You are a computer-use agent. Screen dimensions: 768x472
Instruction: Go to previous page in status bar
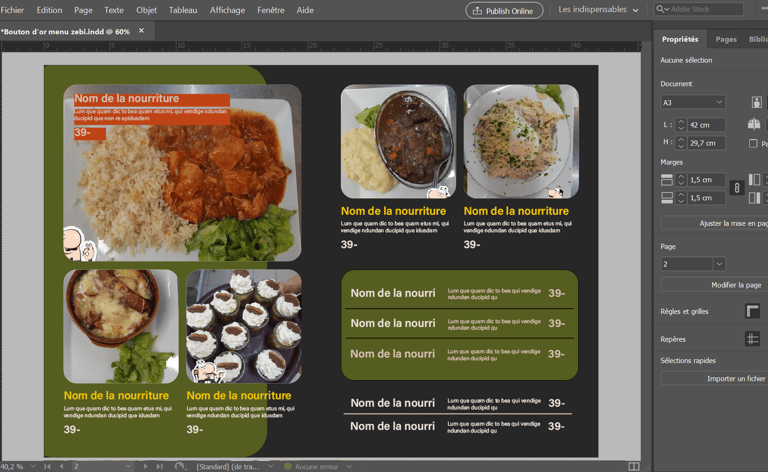61,466
